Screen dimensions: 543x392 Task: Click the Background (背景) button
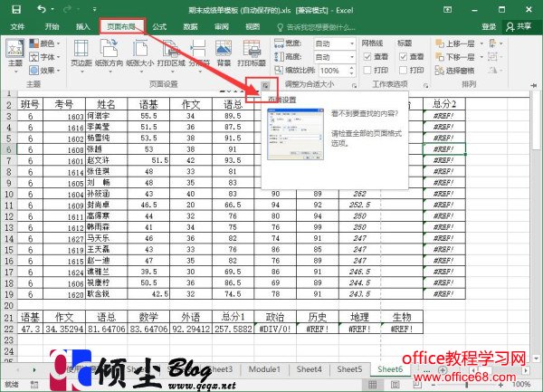point(224,53)
